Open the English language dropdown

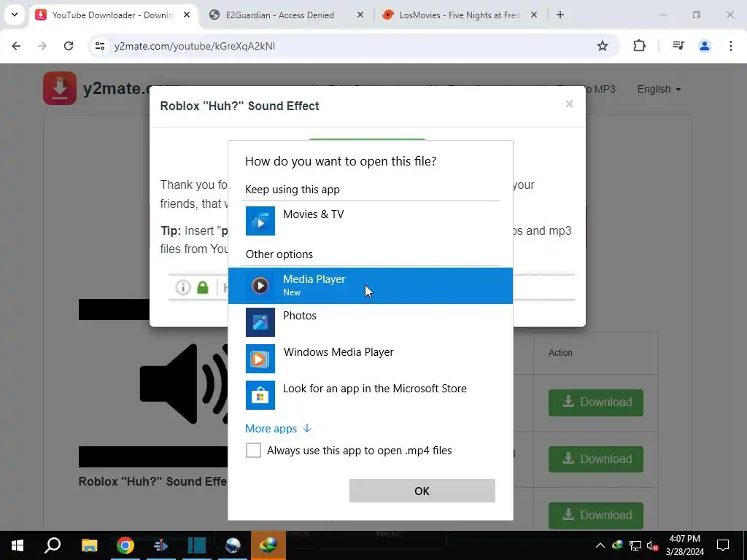coord(659,89)
